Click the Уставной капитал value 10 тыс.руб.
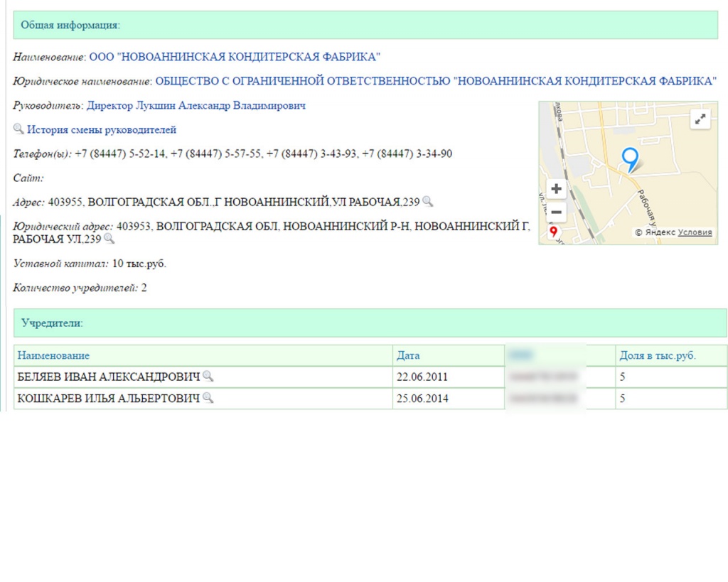The width and height of the screenshot is (728, 582). tap(139, 264)
